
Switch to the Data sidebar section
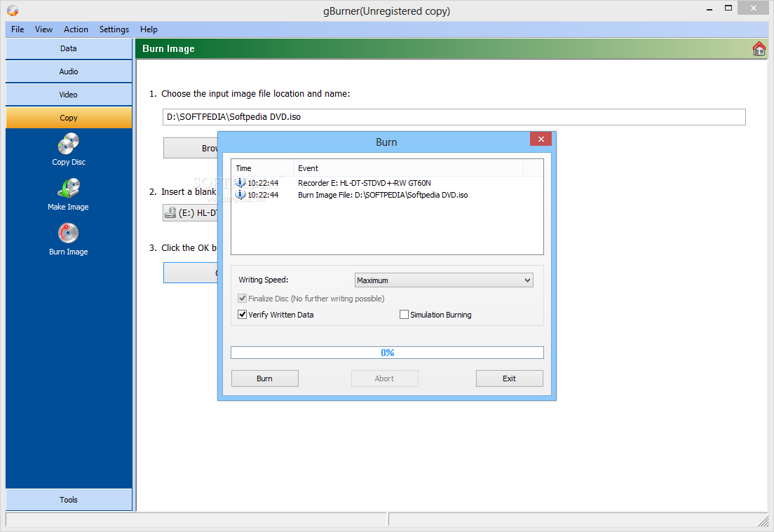click(69, 48)
